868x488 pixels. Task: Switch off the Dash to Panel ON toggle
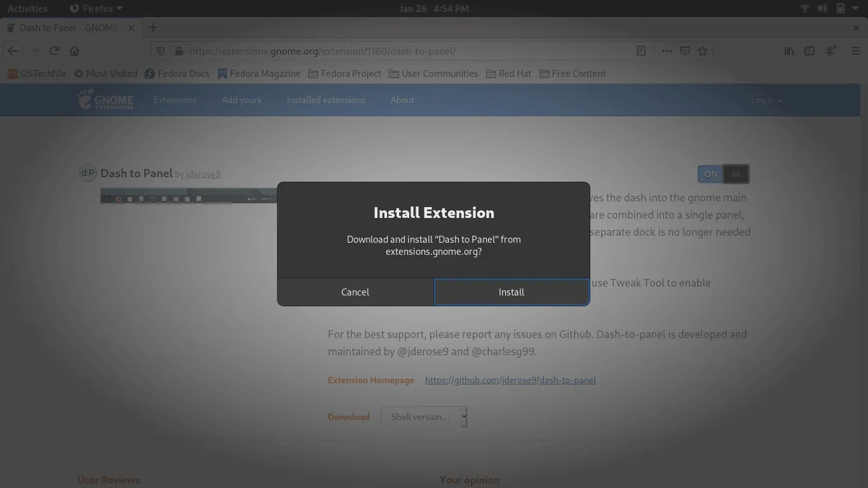(x=710, y=173)
